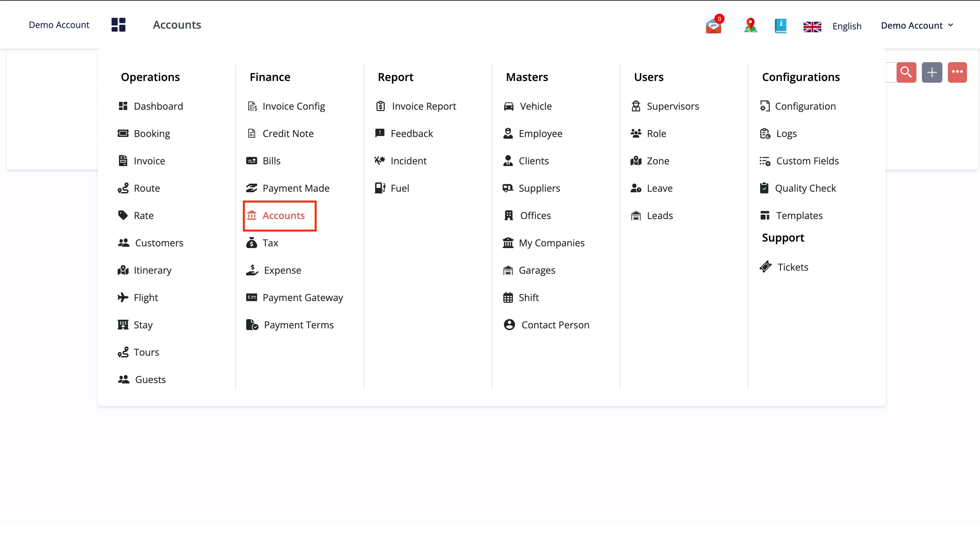Go to Invoice under Operations
The image size is (980, 559).
click(x=142, y=161)
